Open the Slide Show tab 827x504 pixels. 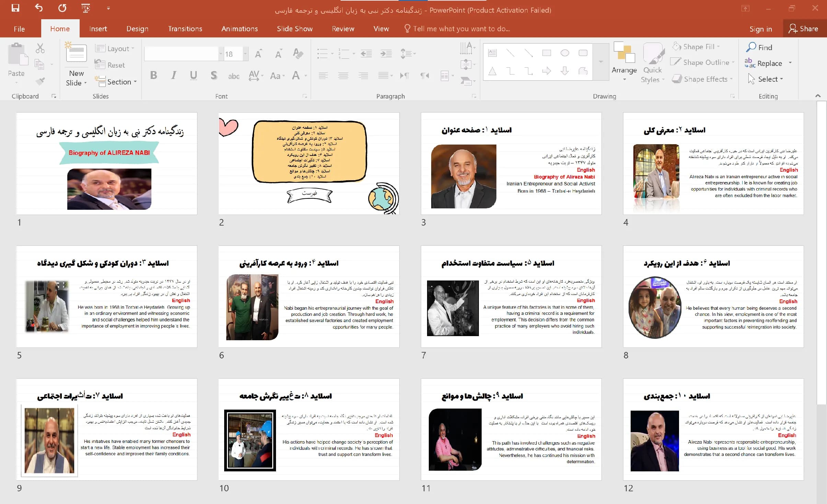(295, 29)
